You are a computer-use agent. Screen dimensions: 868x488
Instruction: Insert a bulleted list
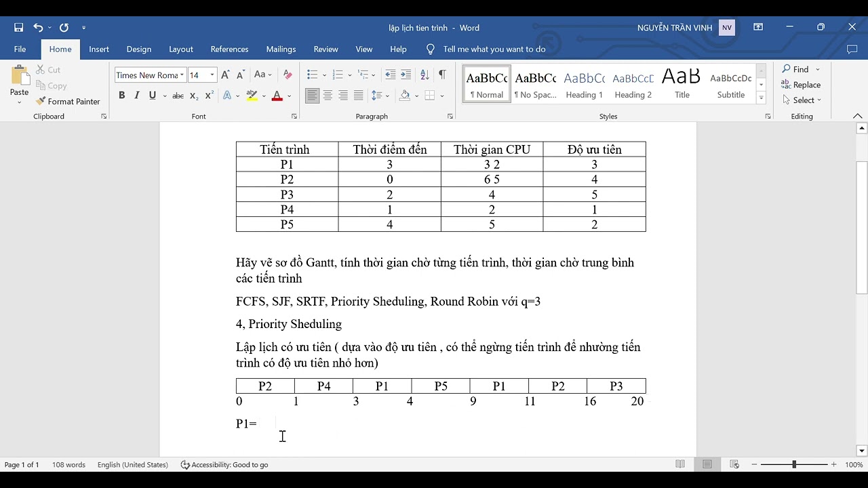tap(312, 75)
